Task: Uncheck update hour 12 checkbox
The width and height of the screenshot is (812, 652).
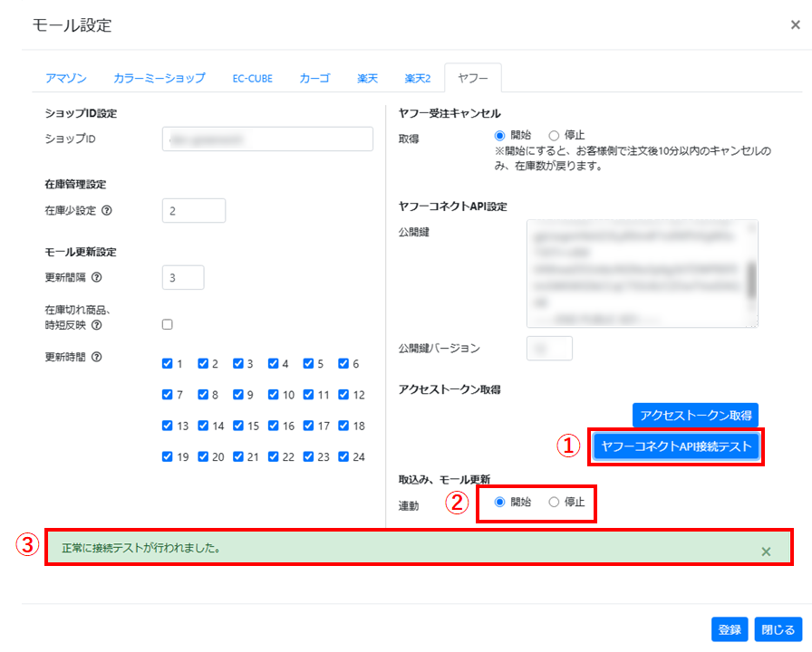Action: (343, 394)
